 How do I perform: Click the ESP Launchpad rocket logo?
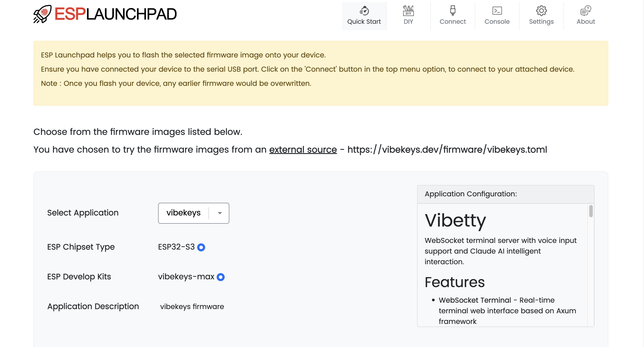43,14
